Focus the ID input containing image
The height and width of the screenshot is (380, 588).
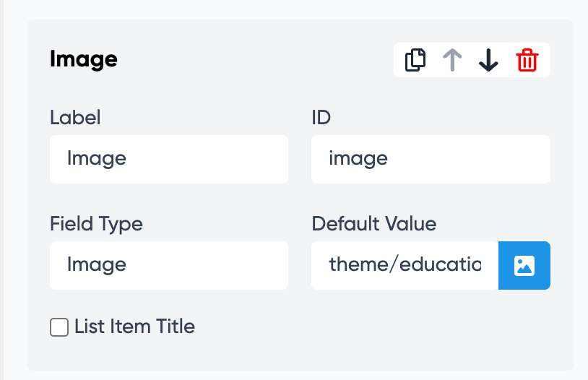click(x=431, y=159)
